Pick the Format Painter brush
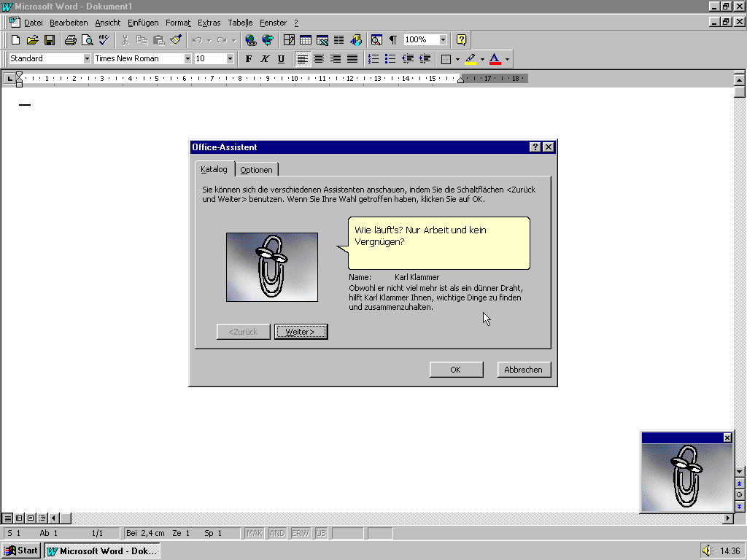The height and width of the screenshot is (560, 747). coord(175,40)
